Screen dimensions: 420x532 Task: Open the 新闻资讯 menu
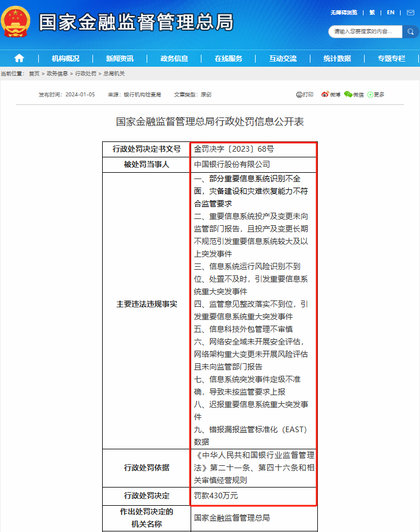[120, 58]
